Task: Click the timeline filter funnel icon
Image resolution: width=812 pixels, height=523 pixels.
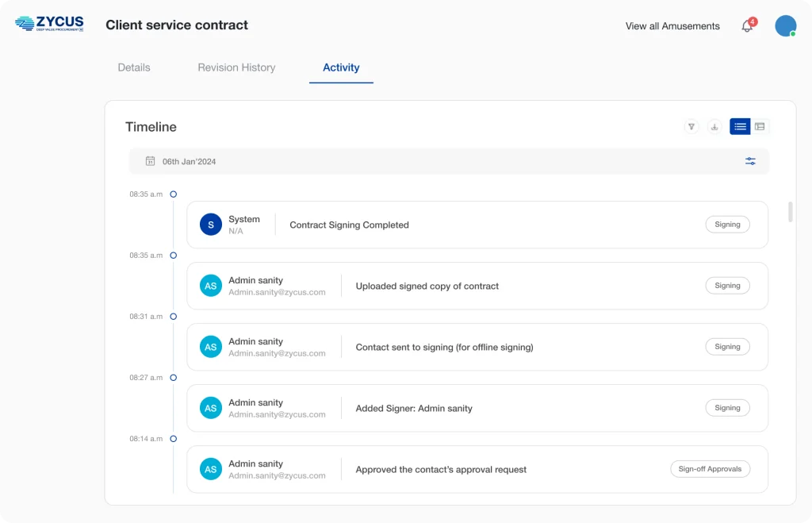Action: pyautogui.click(x=691, y=127)
